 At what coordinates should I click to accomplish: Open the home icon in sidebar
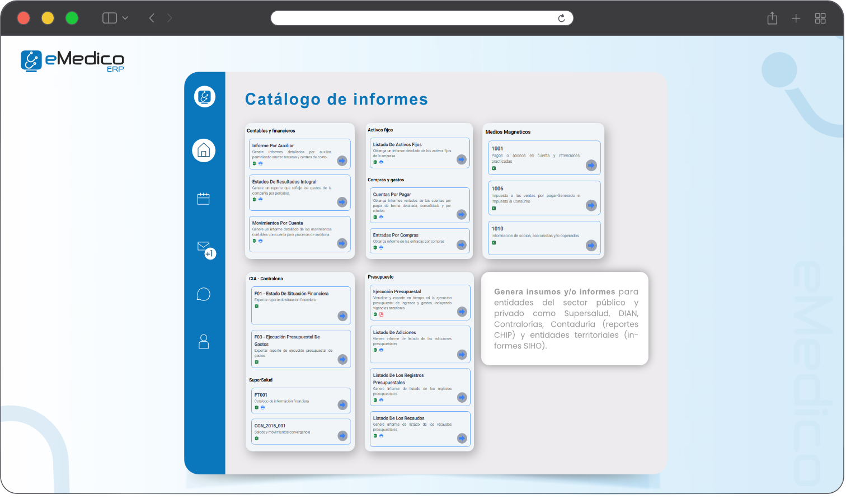click(204, 150)
